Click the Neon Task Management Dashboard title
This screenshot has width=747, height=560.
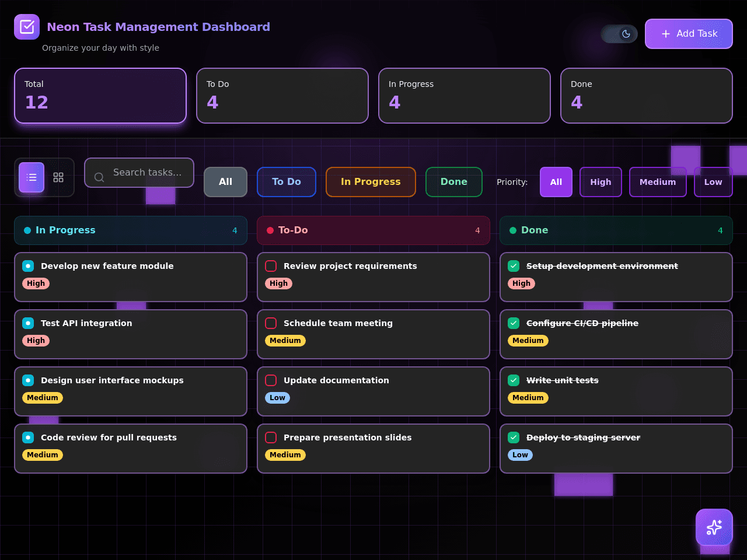pyautogui.click(x=158, y=27)
